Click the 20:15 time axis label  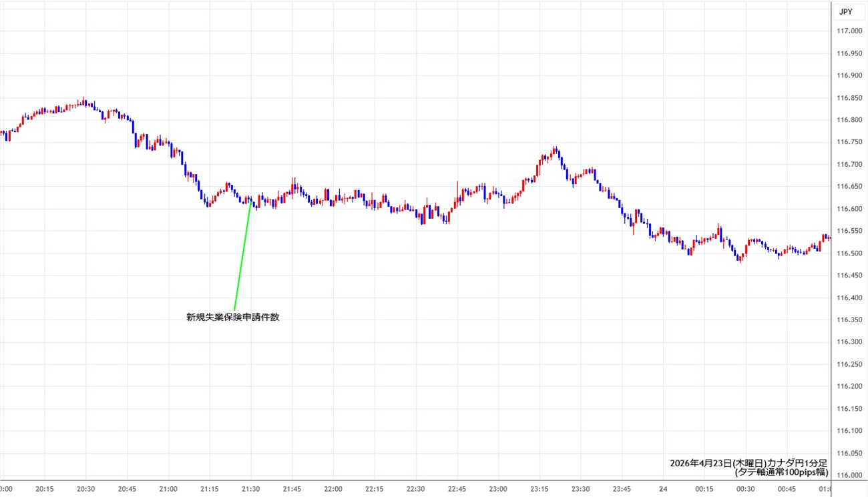(45, 489)
